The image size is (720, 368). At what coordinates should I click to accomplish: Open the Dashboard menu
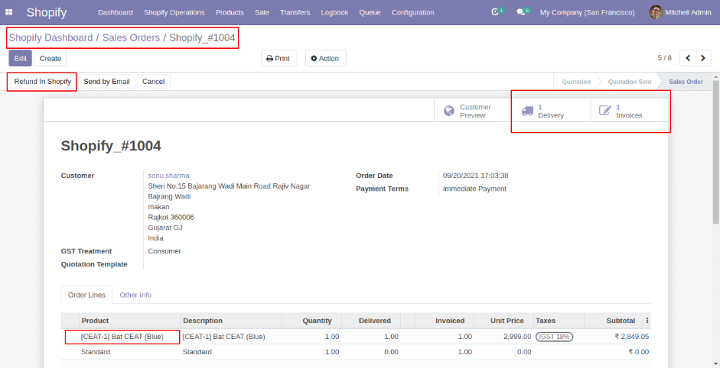pos(115,12)
